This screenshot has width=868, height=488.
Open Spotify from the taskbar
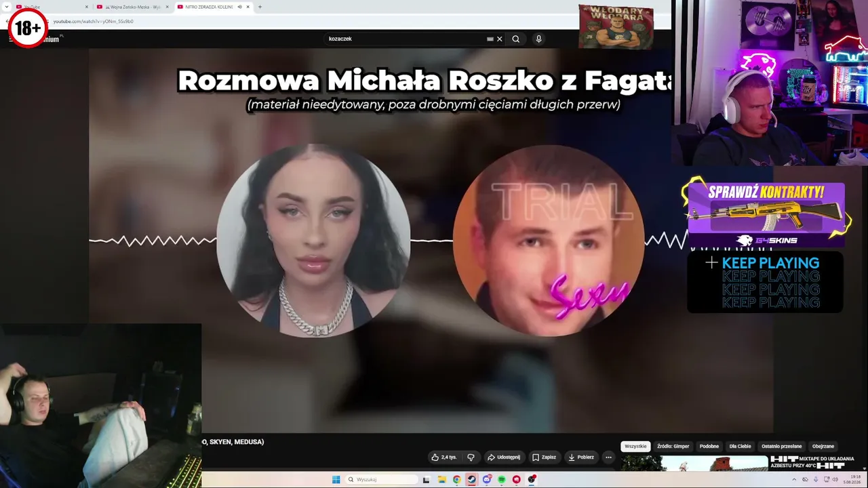(501, 479)
